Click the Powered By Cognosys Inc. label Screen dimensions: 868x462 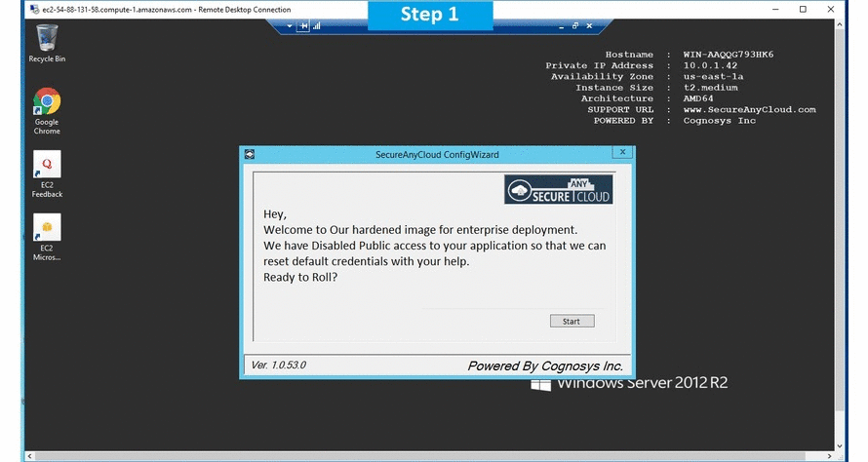coord(544,366)
